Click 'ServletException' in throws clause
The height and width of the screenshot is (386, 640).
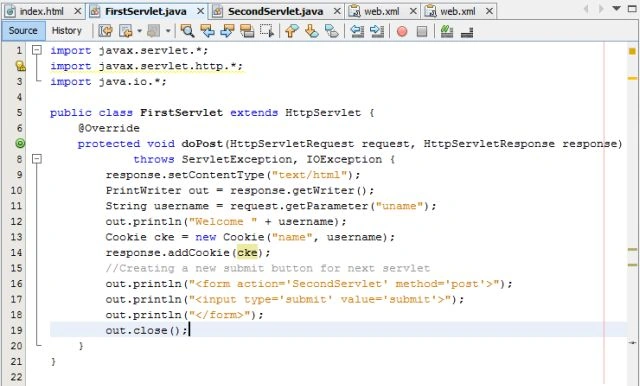(x=237, y=159)
